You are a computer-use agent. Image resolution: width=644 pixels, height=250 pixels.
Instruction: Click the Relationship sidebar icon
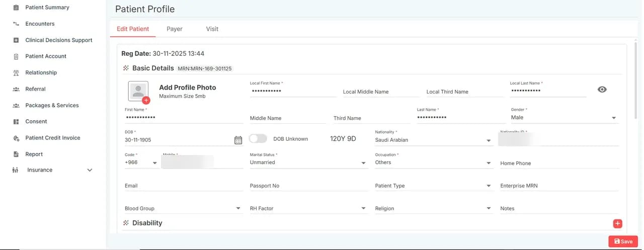click(x=16, y=72)
